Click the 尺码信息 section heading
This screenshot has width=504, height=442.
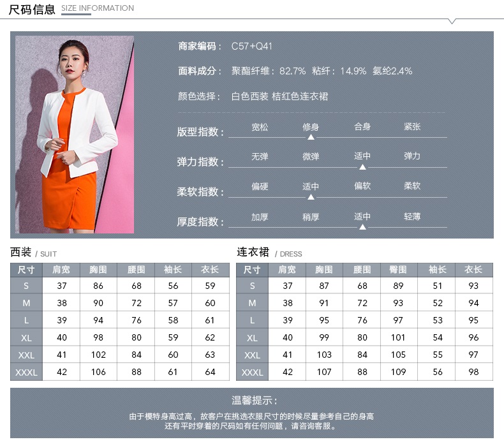pos(32,9)
